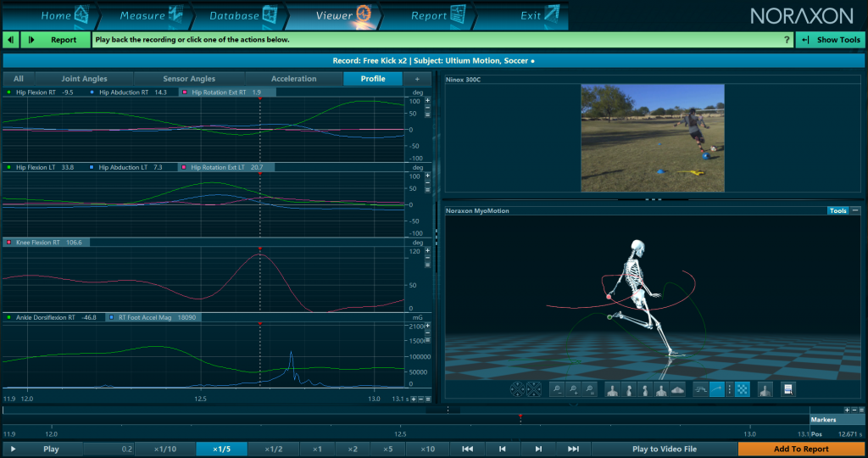Zoom out the 3D skeleton view
The height and width of the screenshot is (458, 868).
click(x=556, y=389)
